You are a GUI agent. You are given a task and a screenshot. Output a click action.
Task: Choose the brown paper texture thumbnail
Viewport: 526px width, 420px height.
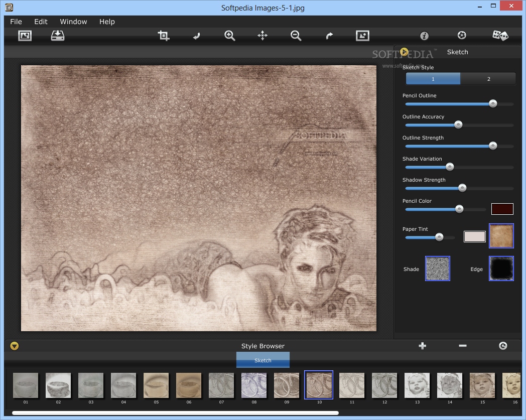[501, 236]
